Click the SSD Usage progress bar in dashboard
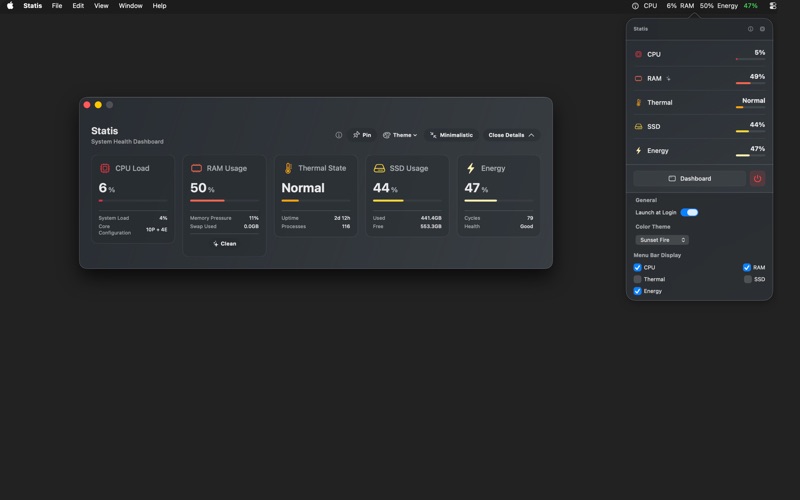800x500 pixels. tap(407, 201)
